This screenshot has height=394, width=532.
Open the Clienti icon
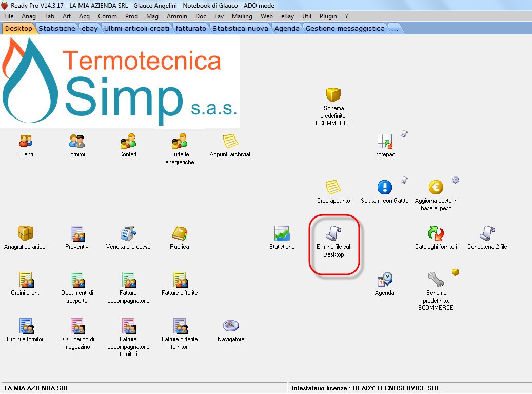pos(26,141)
